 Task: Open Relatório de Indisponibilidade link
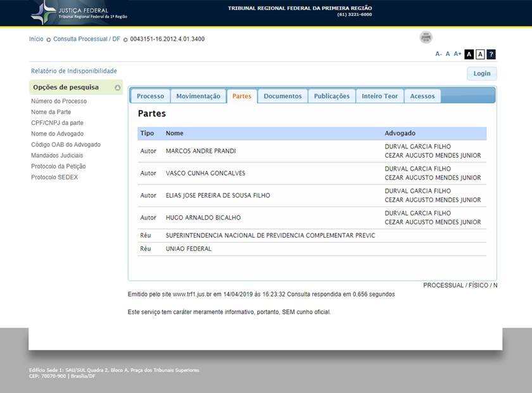click(74, 71)
